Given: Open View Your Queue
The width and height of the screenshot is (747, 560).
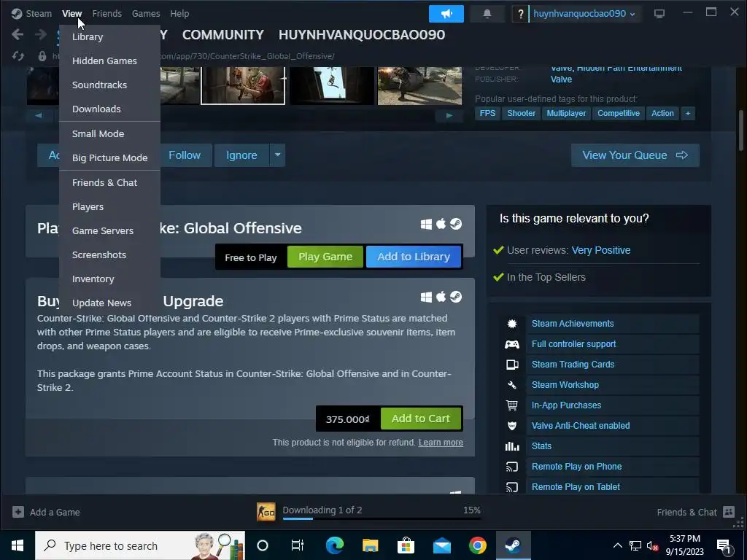Looking at the screenshot, I should pos(635,155).
